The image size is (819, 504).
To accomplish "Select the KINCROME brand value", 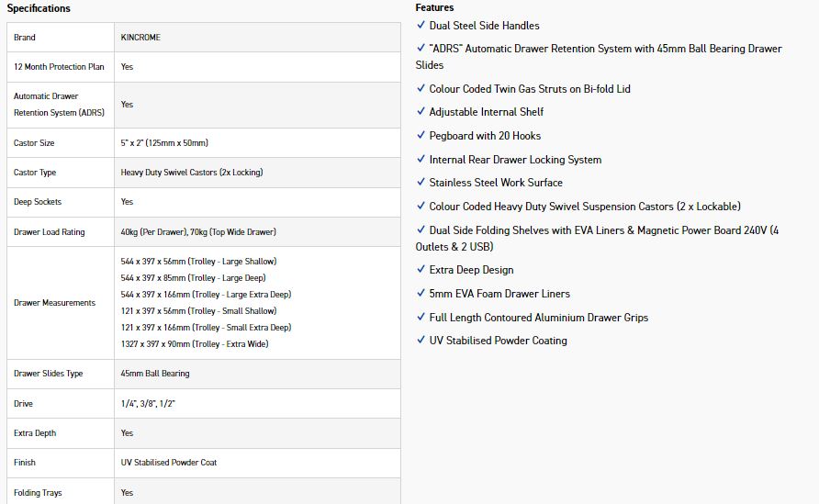I will tap(140, 38).
